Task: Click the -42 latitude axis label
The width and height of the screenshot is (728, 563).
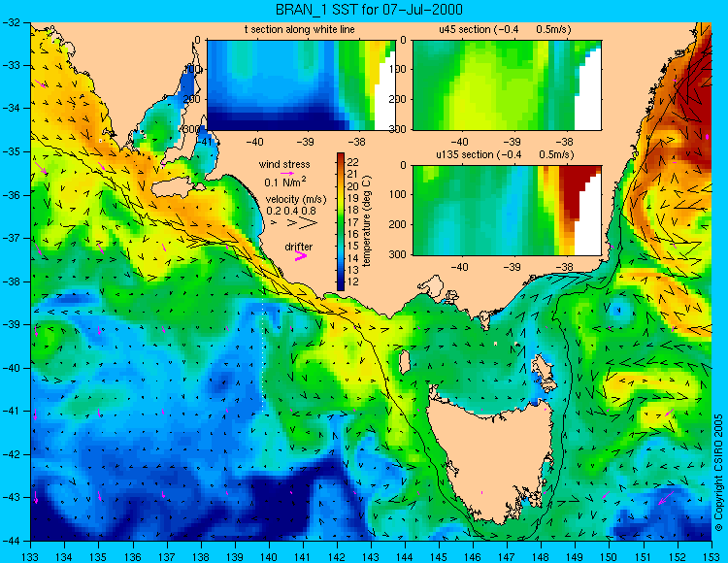Action: (13, 454)
